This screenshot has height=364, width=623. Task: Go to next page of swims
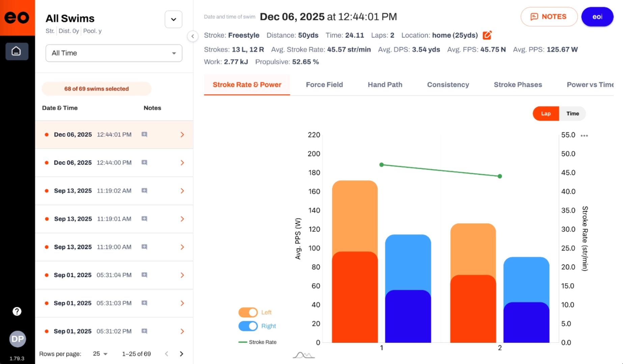(x=182, y=354)
